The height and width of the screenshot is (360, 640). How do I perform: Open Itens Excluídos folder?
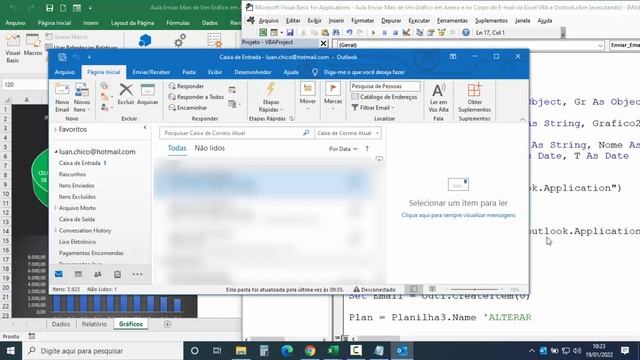point(77,197)
